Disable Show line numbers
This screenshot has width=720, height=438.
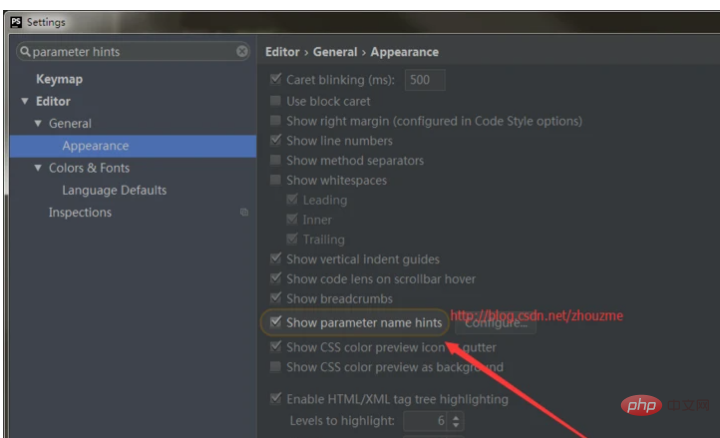tap(276, 140)
